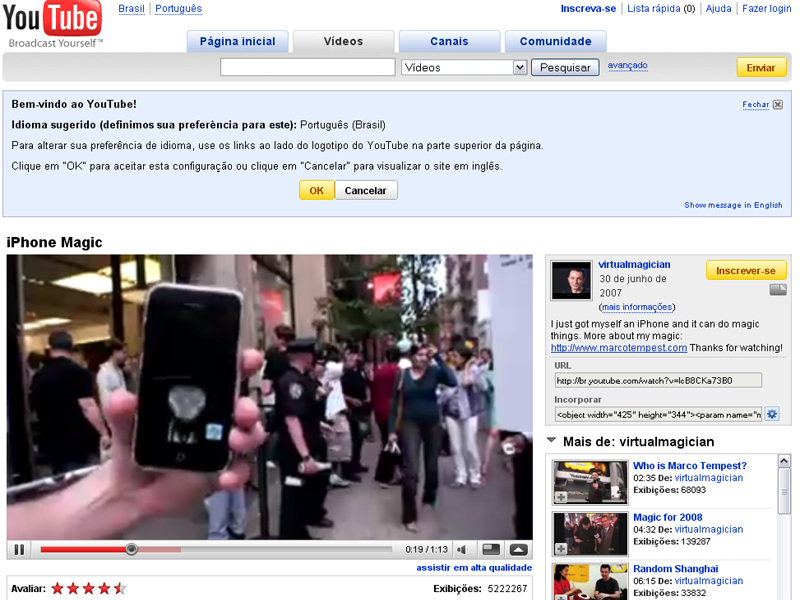Go to the Canais tab
Viewport: 800px width, 600px height.
click(x=449, y=41)
